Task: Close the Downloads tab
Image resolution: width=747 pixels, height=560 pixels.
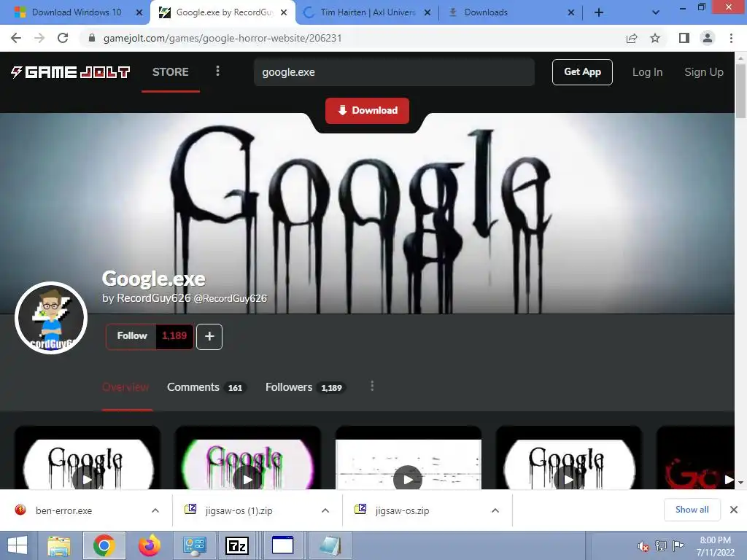Action: pos(571,12)
